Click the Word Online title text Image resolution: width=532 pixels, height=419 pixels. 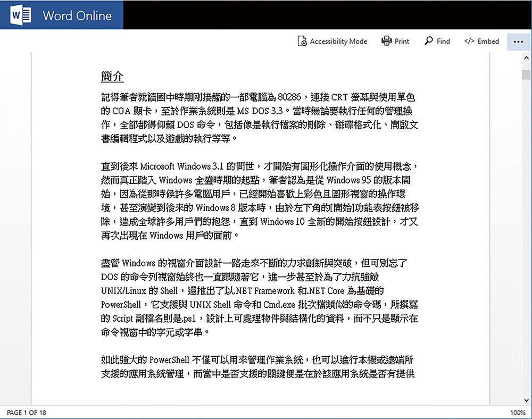click(77, 15)
